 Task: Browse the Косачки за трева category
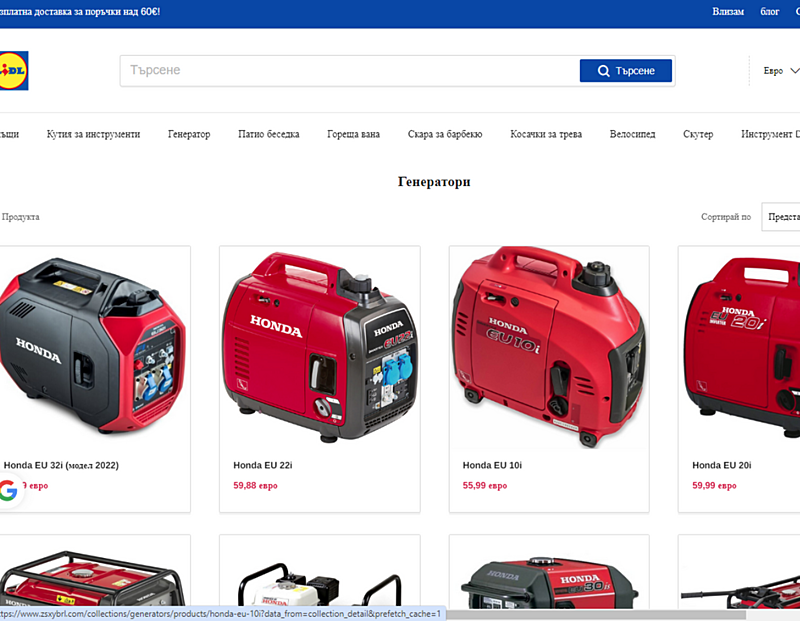(x=545, y=133)
